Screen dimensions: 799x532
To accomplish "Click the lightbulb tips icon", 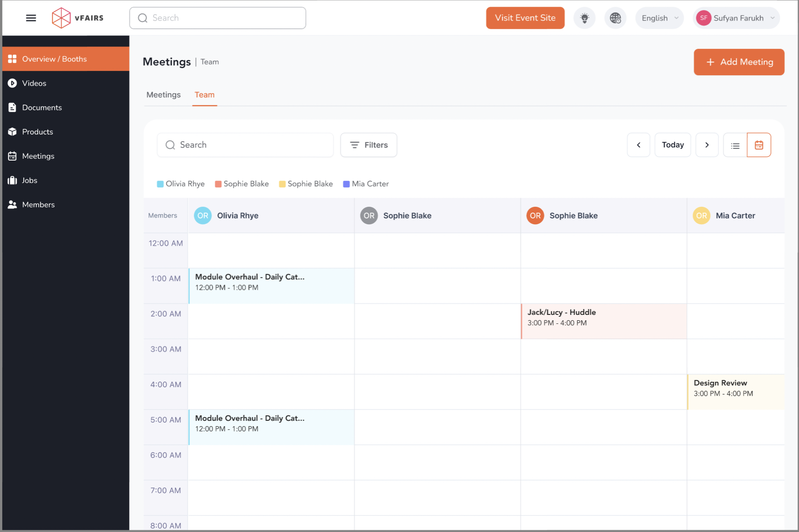I will pyautogui.click(x=584, y=18).
